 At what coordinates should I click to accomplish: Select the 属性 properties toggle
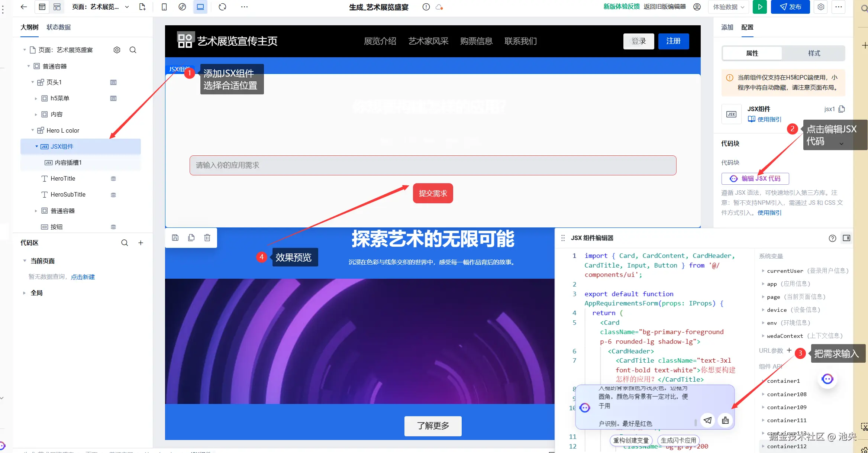pyautogui.click(x=752, y=53)
